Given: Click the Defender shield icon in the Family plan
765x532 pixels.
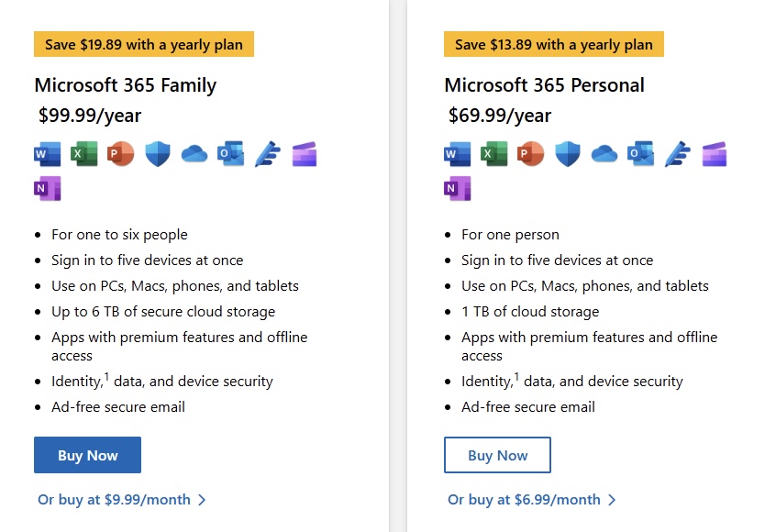Looking at the screenshot, I should click(x=158, y=154).
